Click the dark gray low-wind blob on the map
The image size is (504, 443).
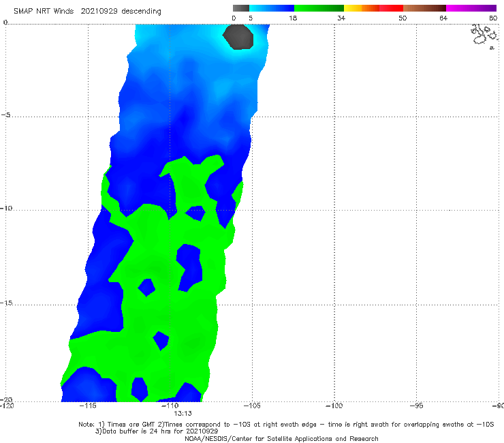pyautogui.click(x=238, y=37)
